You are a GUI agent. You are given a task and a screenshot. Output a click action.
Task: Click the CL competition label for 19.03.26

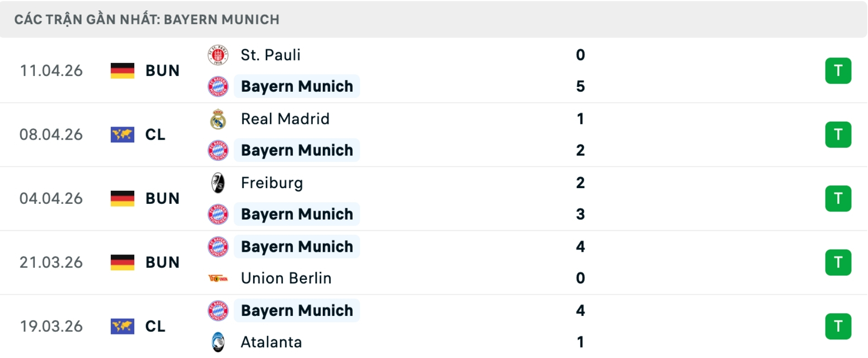click(155, 326)
